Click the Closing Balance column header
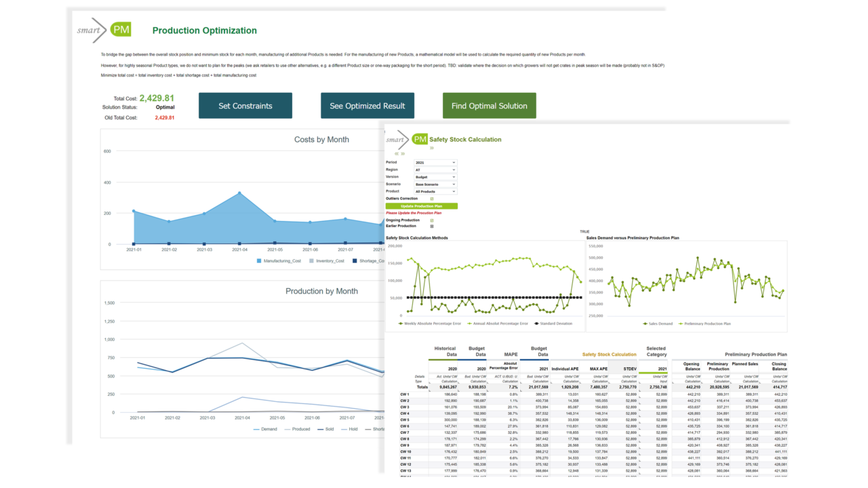 pos(778,366)
